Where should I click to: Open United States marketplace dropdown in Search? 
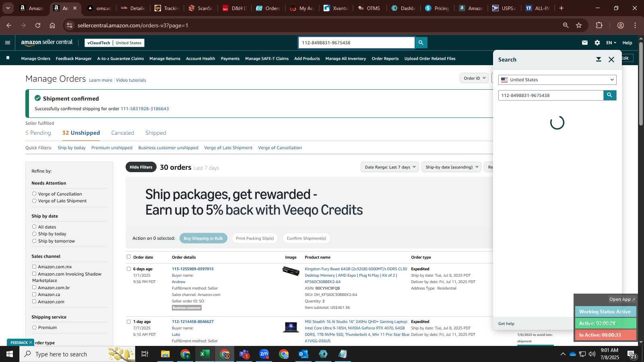pos(557,80)
